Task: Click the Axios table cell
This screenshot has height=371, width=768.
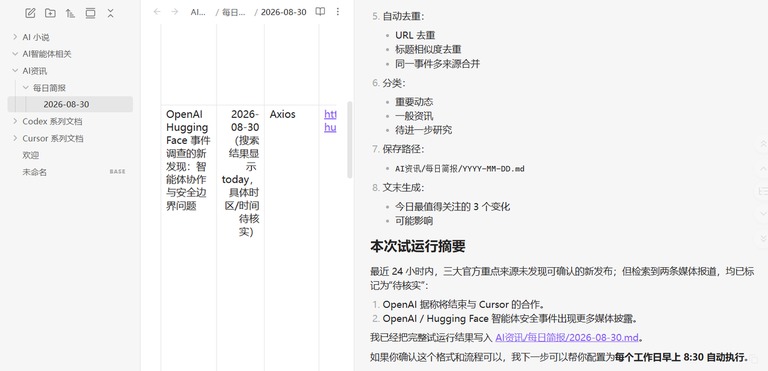Action: pyautogui.click(x=283, y=114)
